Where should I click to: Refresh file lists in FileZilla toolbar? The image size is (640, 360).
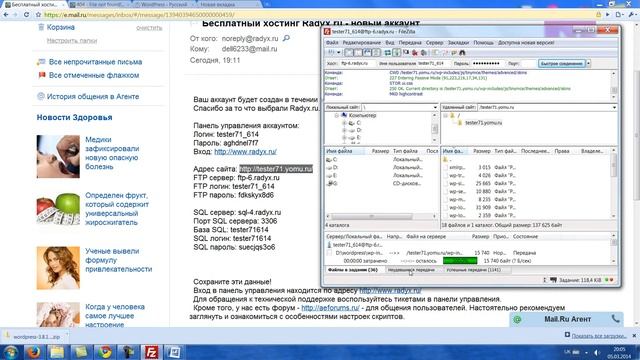pos(388,53)
